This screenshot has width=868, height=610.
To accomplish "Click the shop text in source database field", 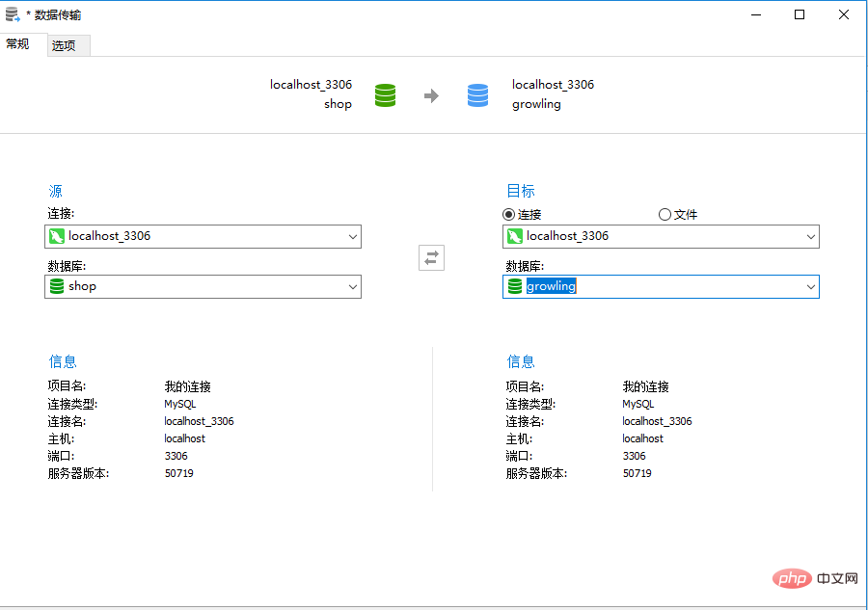I will pos(83,286).
